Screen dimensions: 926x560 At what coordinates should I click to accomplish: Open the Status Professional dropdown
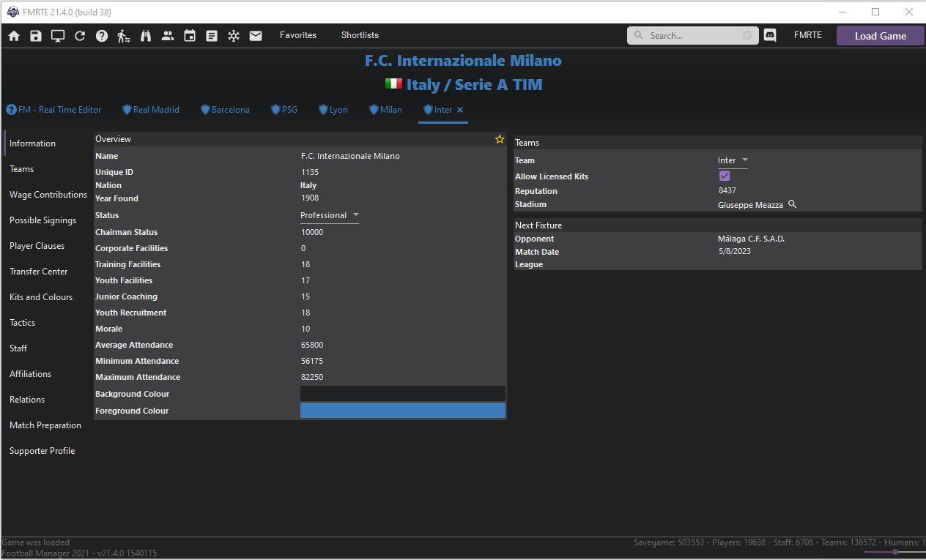pyautogui.click(x=330, y=215)
